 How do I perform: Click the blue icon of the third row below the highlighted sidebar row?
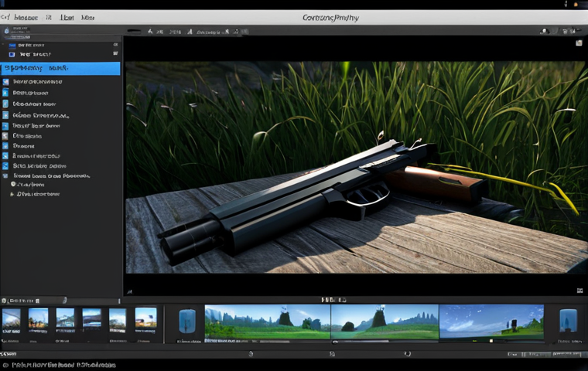(x=5, y=104)
